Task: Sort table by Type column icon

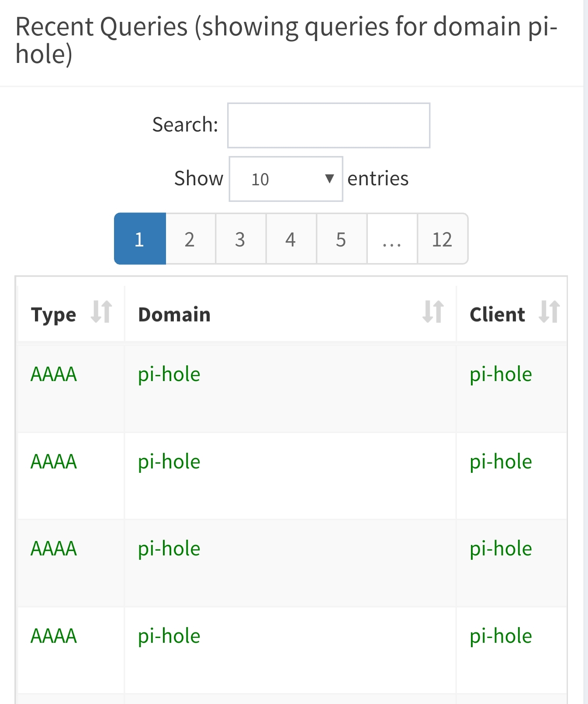Action: (101, 312)
